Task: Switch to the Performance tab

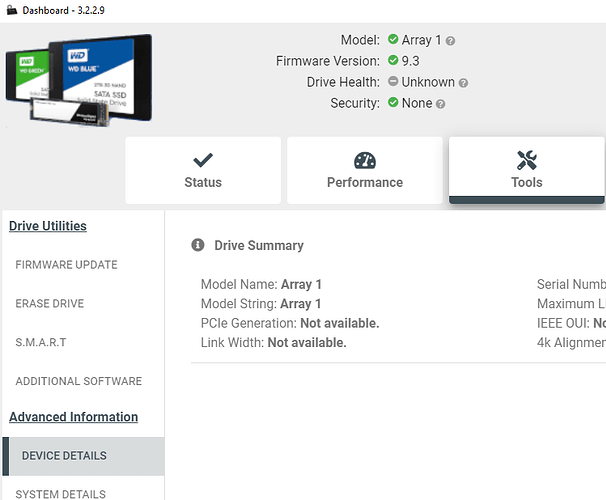Action: 365,170
